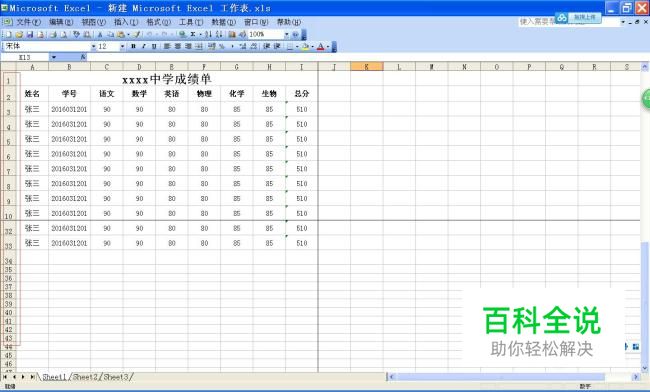The image size is (650, 392).
Task: Click the last-sheet tab navigation arrow
Action: tap(32, 377)
